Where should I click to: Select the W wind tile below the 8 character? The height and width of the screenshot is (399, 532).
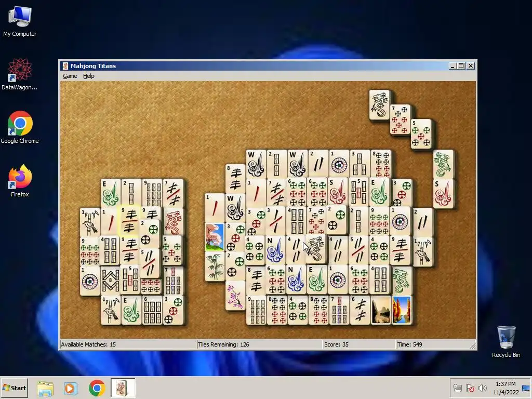tap(235, 208)
